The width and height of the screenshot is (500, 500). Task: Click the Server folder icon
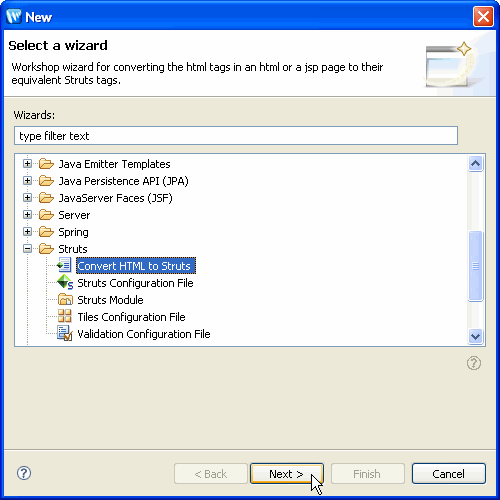point(46,215)
